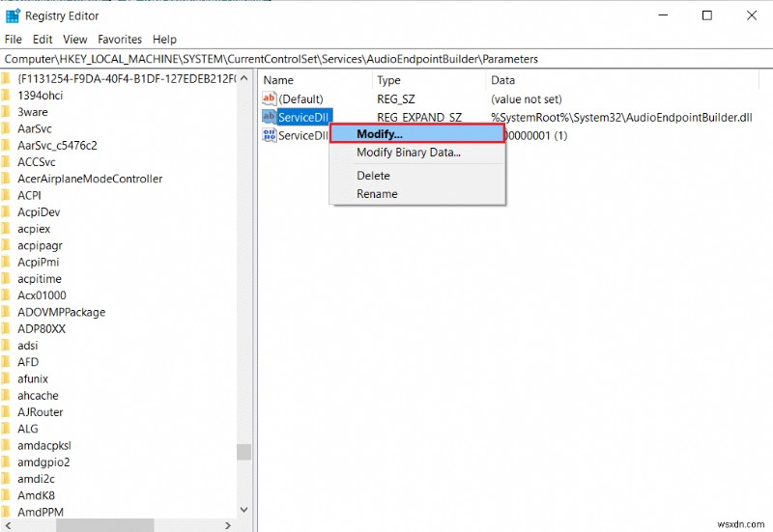This screenshot has width=773, height=532.
Task: Select the AarSvc_c5476c2 key
Action: (57, 146)
